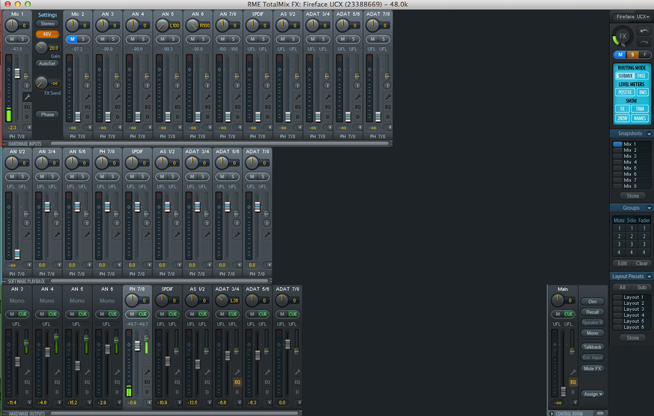Adjust the Mic 1 pan knob

tap(12, 25)
